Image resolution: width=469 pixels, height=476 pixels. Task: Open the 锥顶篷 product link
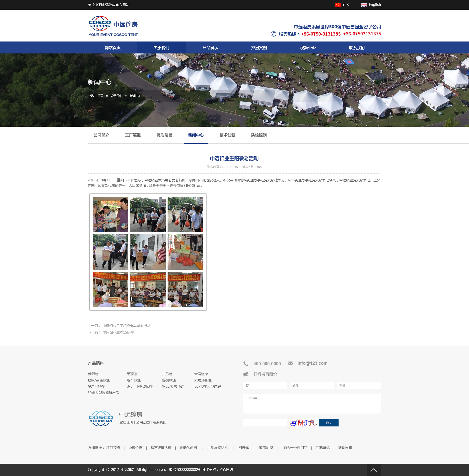pos(93,374)
